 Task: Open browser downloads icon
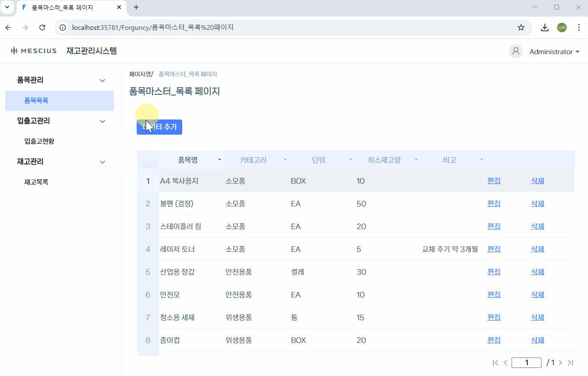point(545,28)
